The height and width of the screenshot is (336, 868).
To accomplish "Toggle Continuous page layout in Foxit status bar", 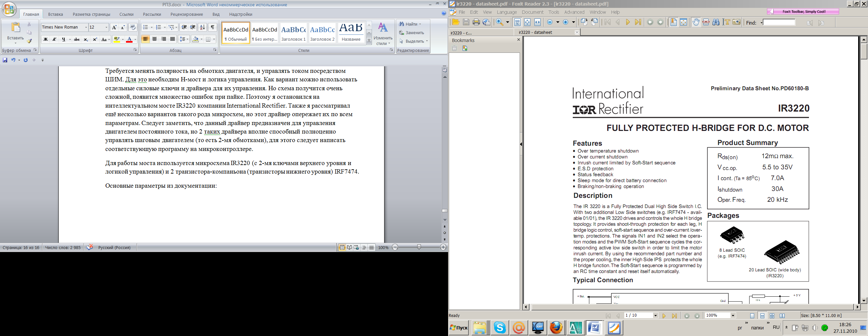I will [x=762, y=316].
